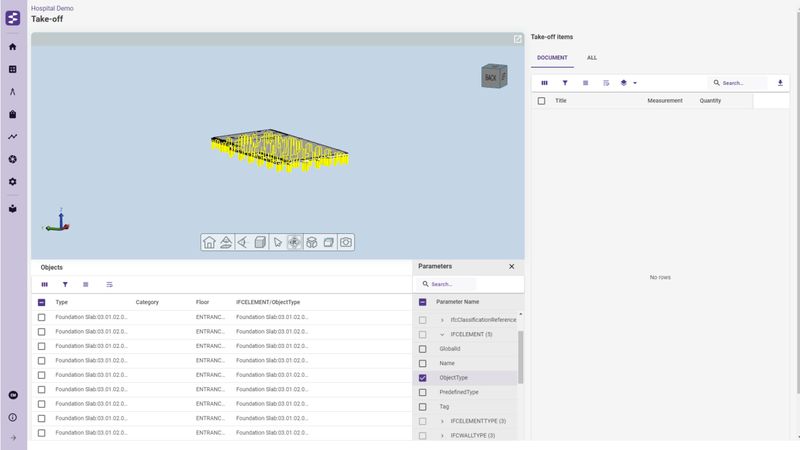Open Settings gear in the sidebar

tap(13, 182)
